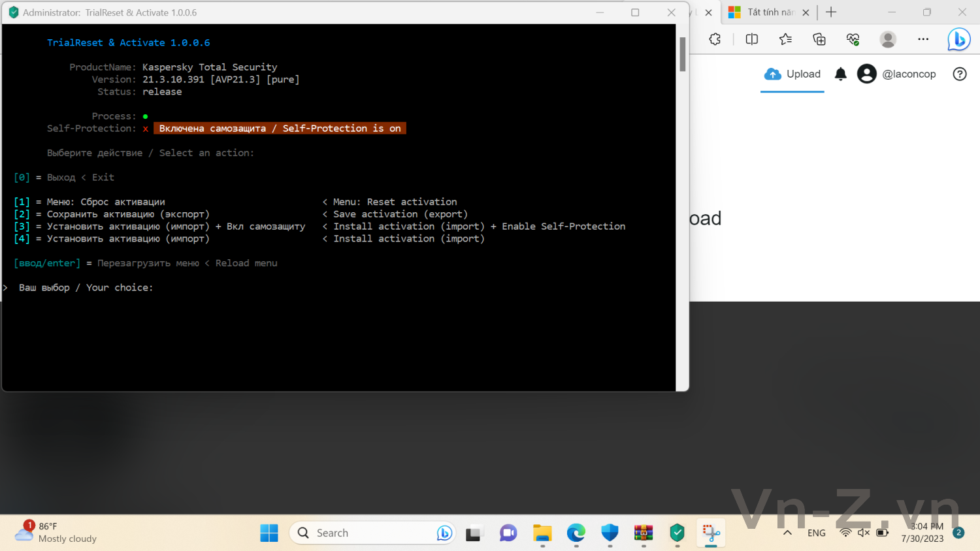The height and width of the screenshot is (551, 980).
Task: Open the help question mark icon
Action: [960, 74]
